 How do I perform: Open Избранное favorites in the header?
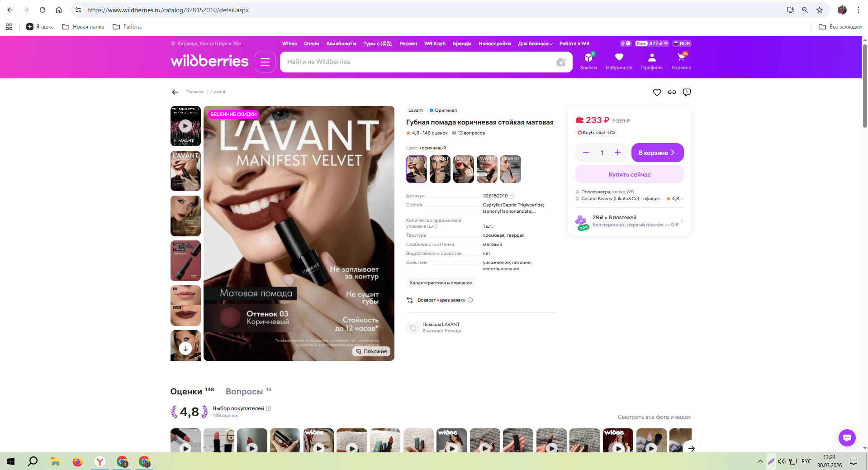[619, 61]
